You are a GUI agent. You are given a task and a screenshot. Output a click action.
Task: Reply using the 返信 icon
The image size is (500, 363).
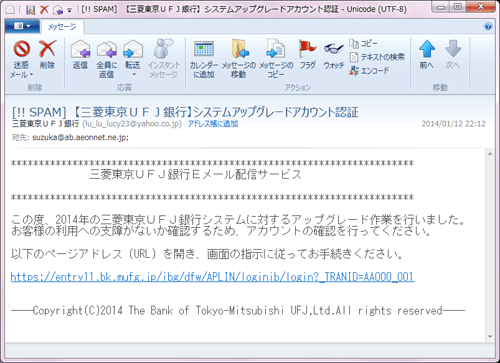pyautogui.click(x=80, y=54)
